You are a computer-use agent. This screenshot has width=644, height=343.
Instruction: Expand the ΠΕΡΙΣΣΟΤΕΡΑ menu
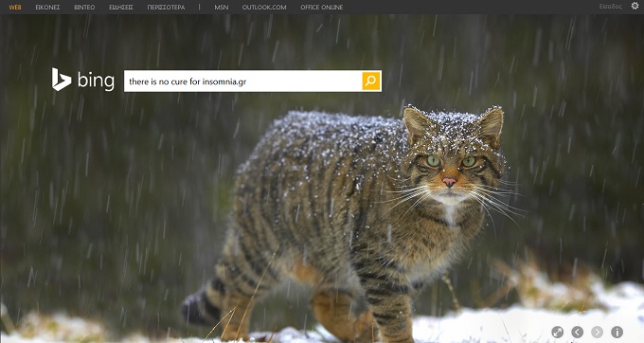(x=166, y=7)
